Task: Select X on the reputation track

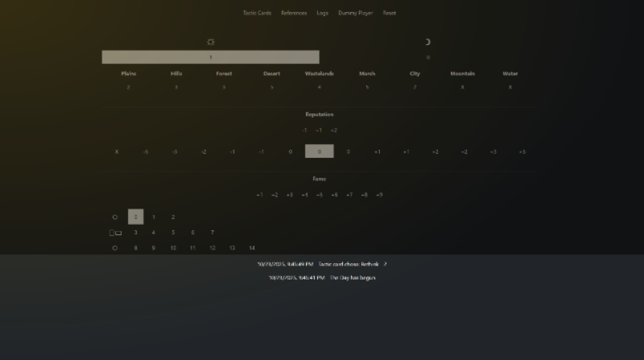Action: pos(117,151)
